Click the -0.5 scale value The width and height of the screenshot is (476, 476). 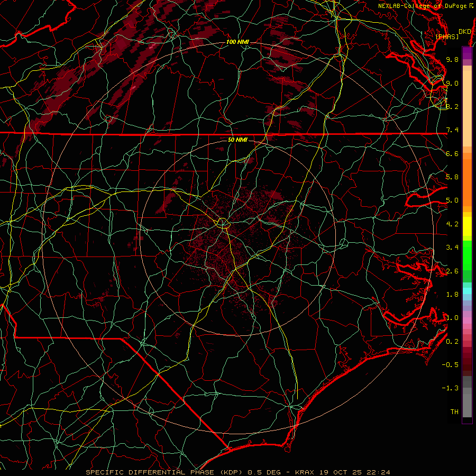450,365
